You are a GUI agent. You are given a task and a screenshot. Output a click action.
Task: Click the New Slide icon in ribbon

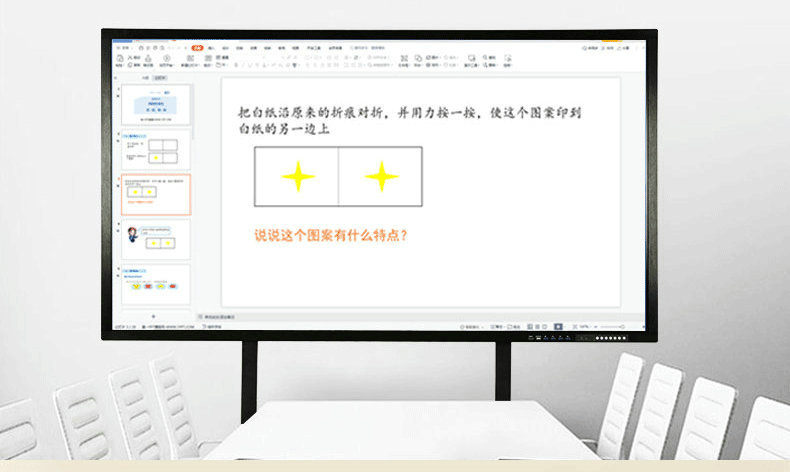pos(190,59)
